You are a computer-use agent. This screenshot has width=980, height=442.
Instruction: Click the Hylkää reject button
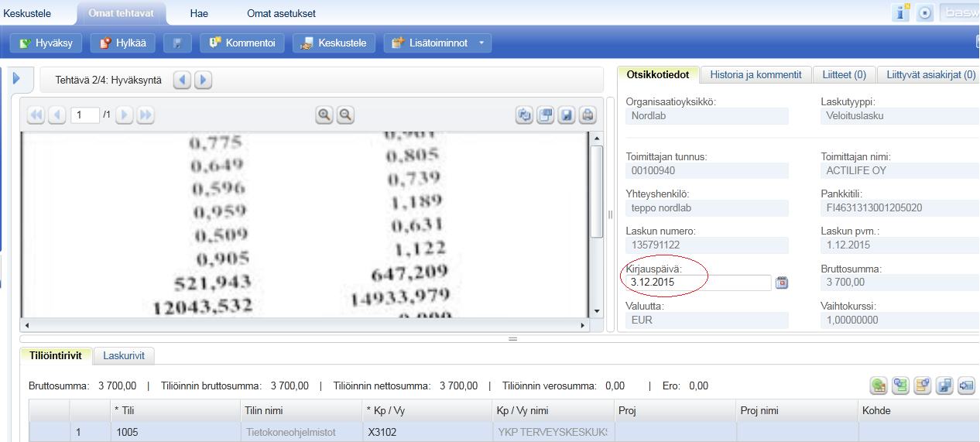[123, 43]
